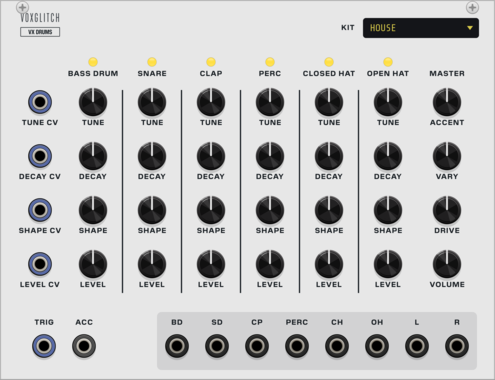Click the Closed Hat trigger LED
Screen dimensions: 495x380
tap(329, 62)
